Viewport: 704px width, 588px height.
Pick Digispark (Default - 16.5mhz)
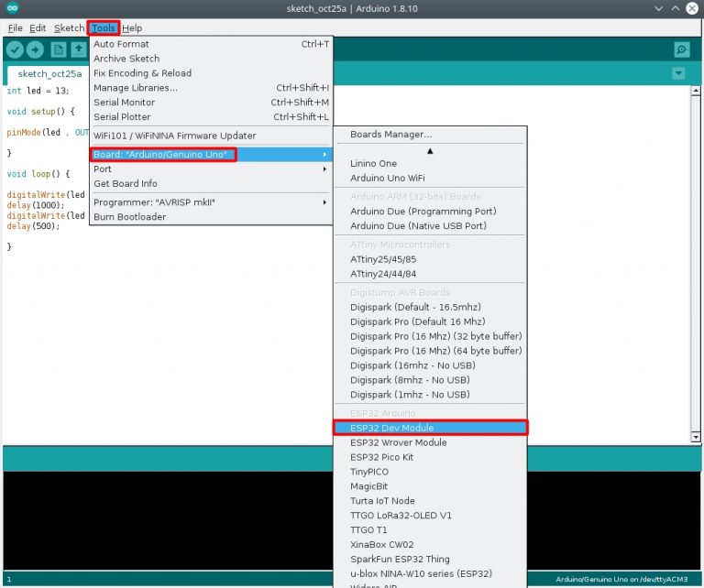(x=430, y=307)
